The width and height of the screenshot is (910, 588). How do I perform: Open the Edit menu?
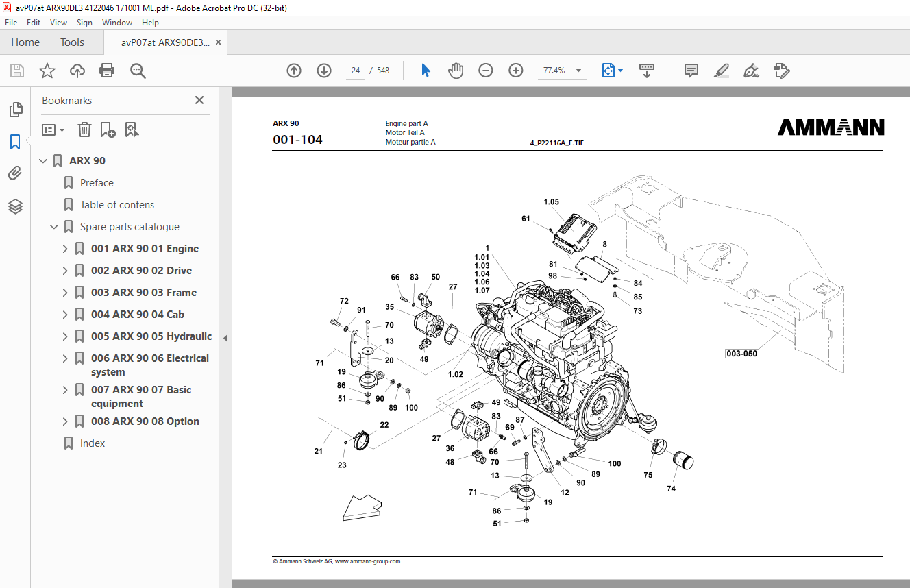click(x=34, y=23)
